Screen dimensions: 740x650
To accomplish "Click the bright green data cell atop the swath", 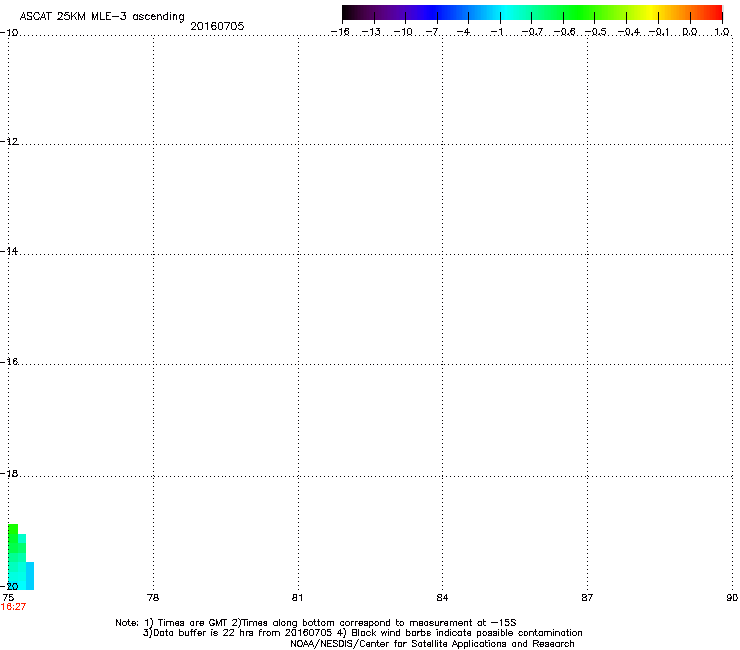I will 13,529.
